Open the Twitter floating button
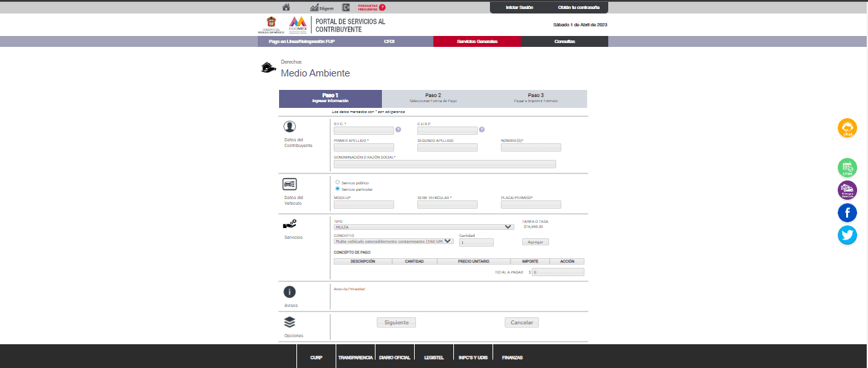The height and width of the screenshot is (368, 868). [x=847, y=235]
